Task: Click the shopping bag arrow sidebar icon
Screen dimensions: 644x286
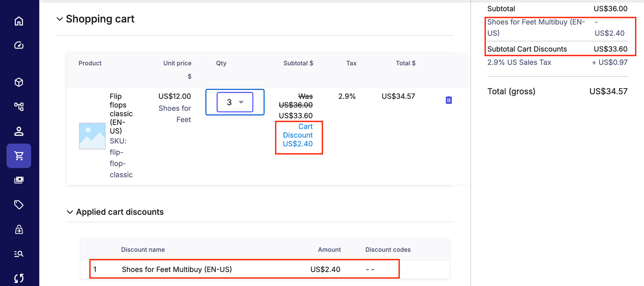Action: point(19,230)
